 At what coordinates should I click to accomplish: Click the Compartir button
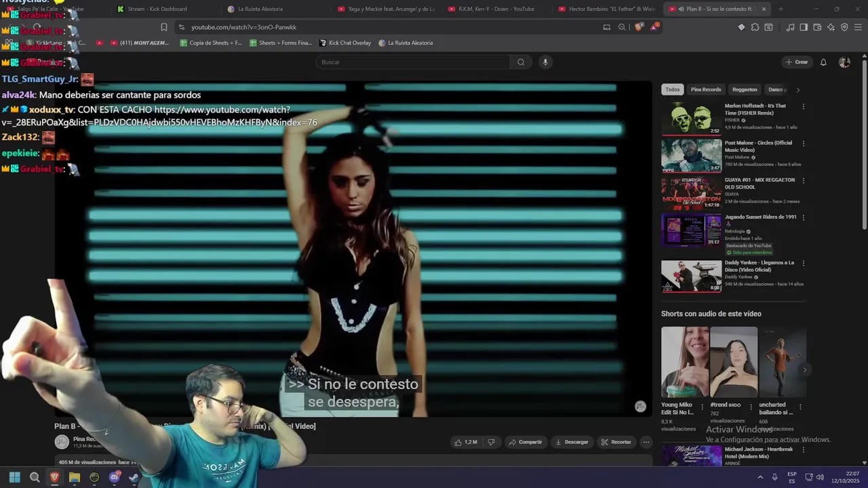tap(526, 442)
